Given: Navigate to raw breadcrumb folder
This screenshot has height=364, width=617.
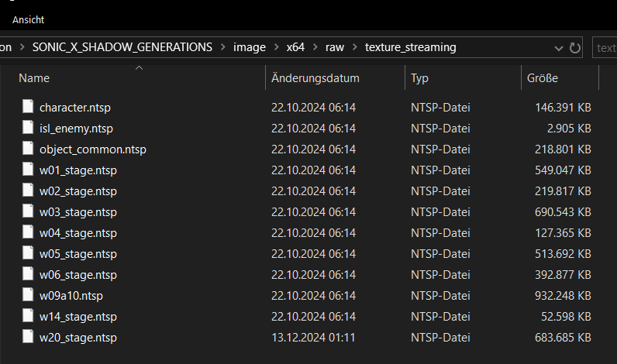Looking at the screenshot, I should click(335, 47).
